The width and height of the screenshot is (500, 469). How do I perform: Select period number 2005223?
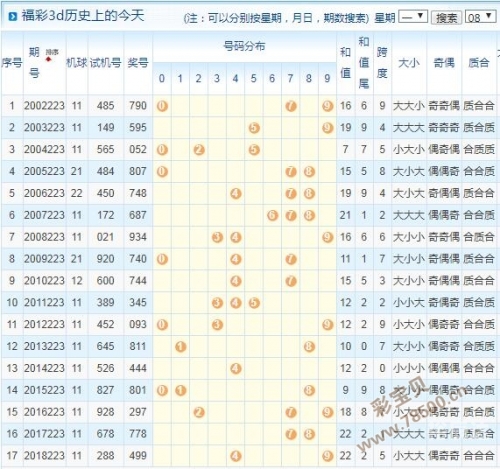click(x=44, y=171)
